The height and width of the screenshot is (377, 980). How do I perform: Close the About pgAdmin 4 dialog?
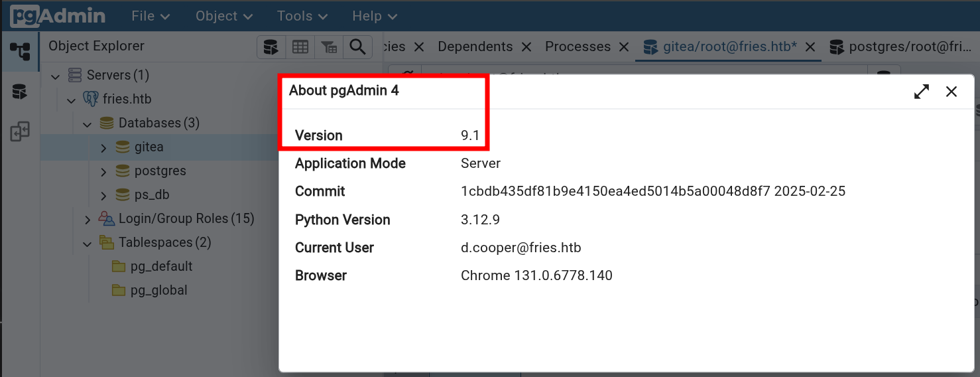click(951, 92)
